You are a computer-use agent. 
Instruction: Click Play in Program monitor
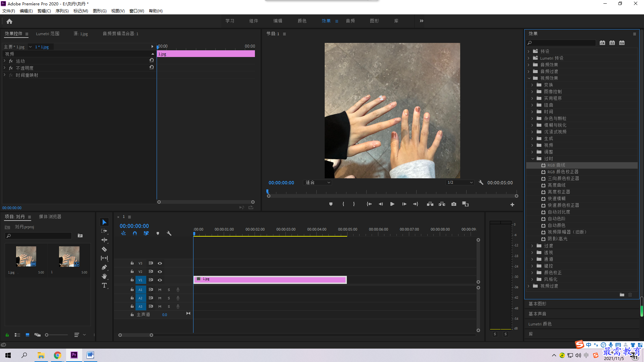tap(392, 204)
